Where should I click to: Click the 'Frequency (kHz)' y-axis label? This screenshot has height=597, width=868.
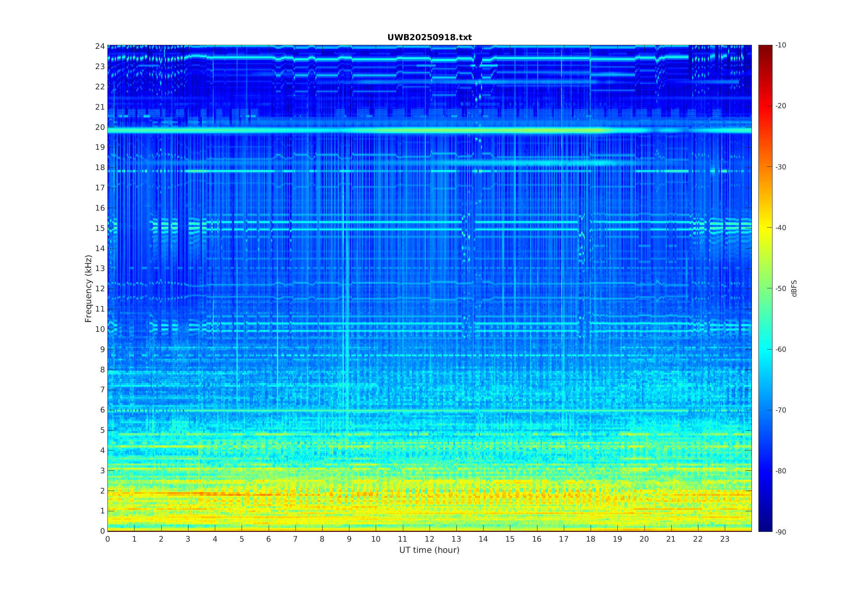[88, 288]
